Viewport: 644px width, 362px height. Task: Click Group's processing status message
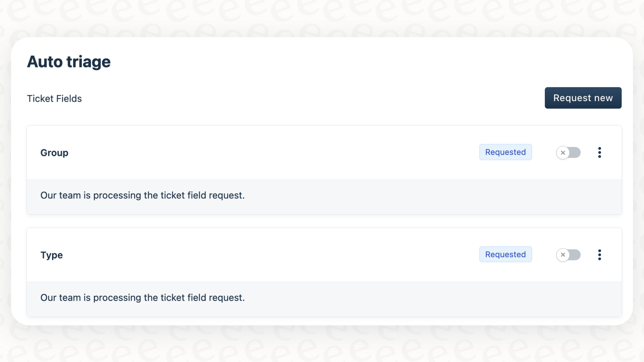click(x=143, y=195)
